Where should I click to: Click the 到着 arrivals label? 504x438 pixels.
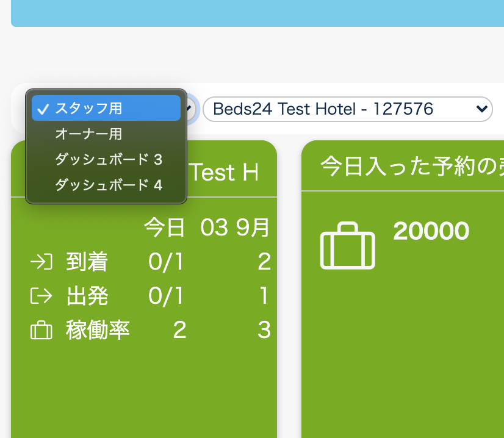[87, 262]
